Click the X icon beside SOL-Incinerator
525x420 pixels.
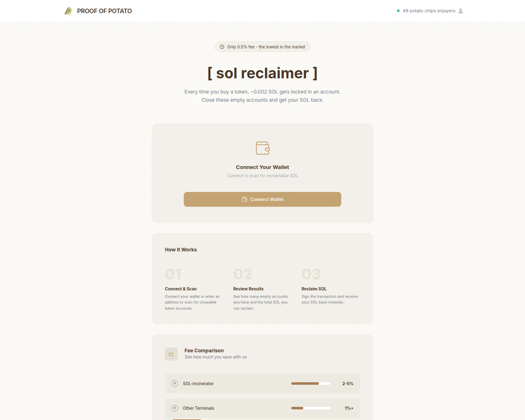(175, 383)
